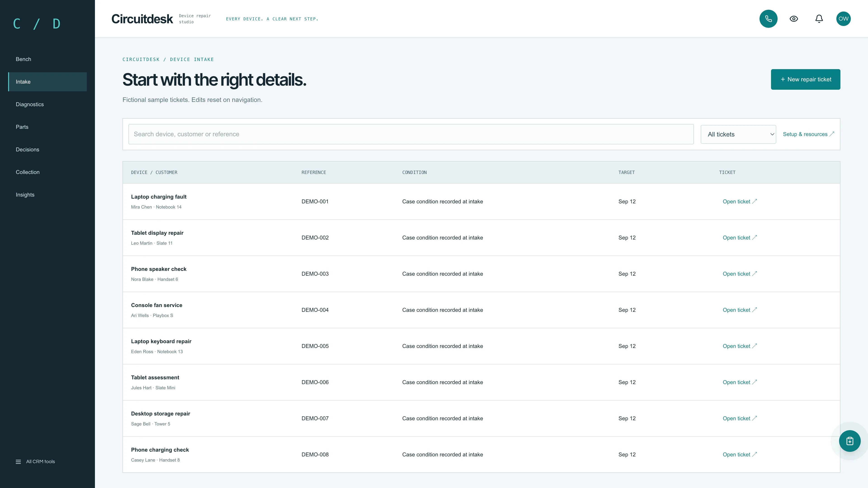Click the Circuitdesk brand title
868x488 pixels.
(142, 19)
